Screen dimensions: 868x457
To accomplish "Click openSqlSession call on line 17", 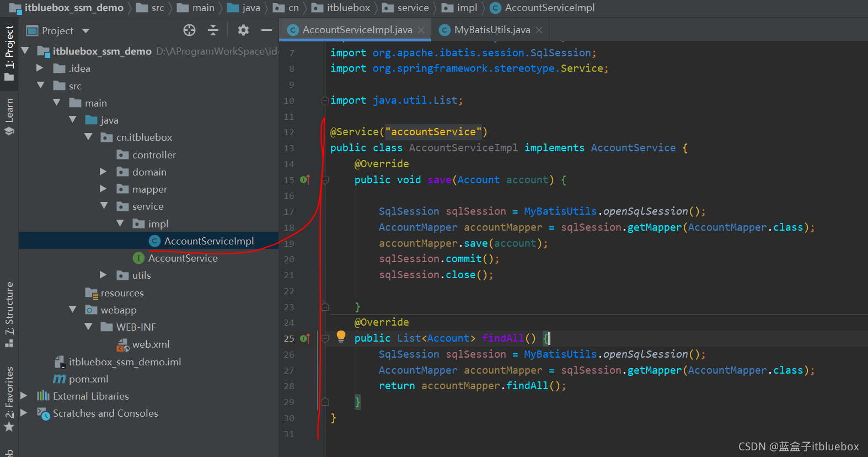I will (645, 211).
